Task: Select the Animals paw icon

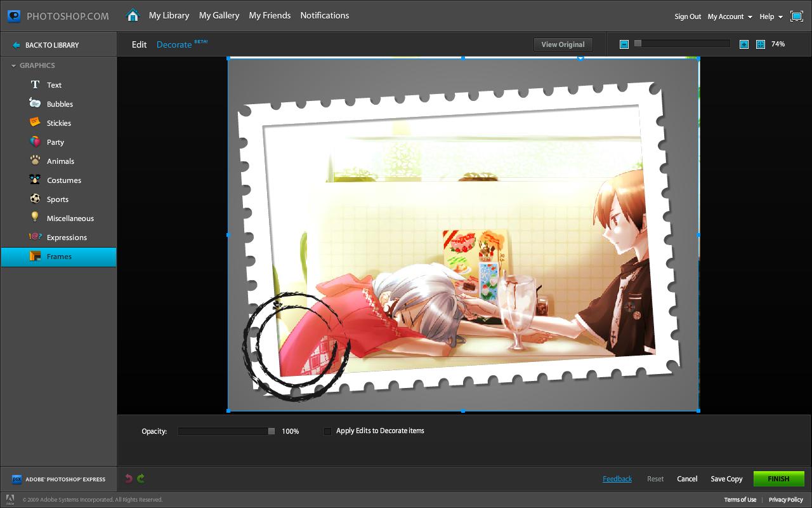Action: (35, 161)
